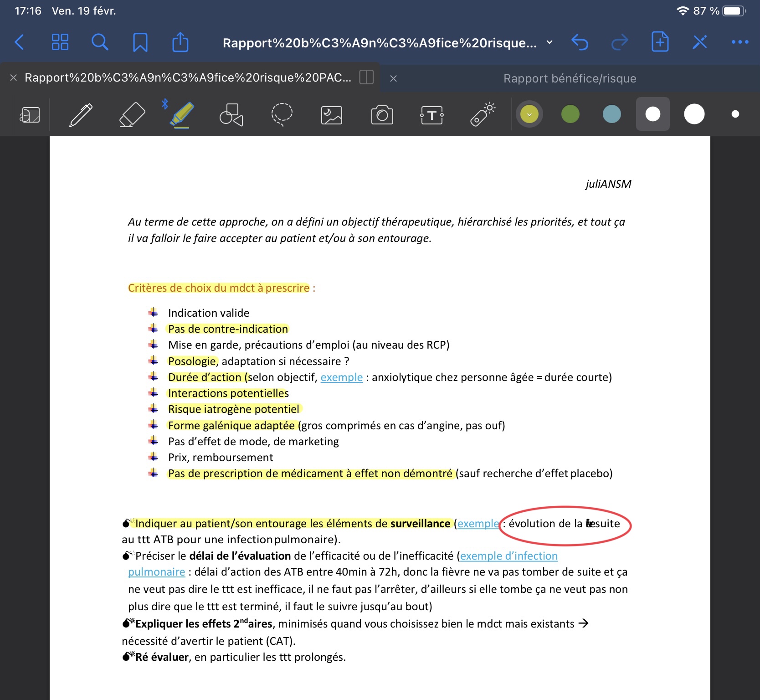Select the Shapes tool
760x700 pixels.
point(231,114)
